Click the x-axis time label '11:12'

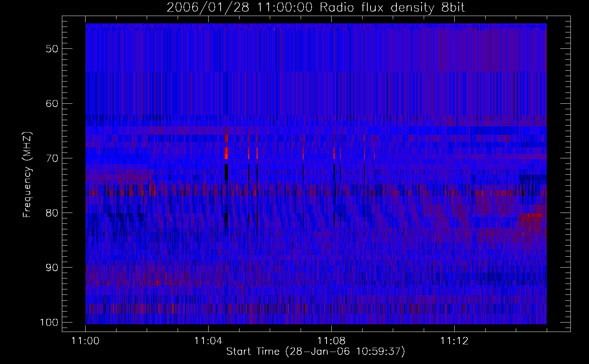click(454, 341)
